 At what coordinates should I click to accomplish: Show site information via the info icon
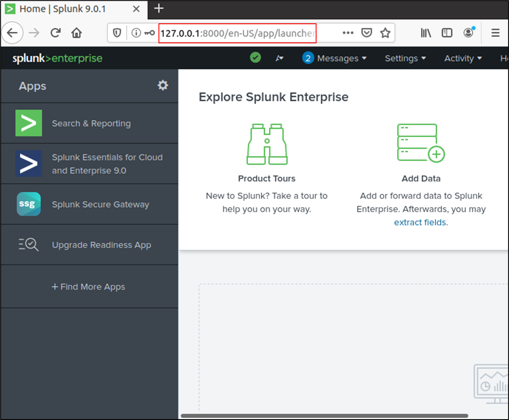pyautogui.click(x=136, y=33)
